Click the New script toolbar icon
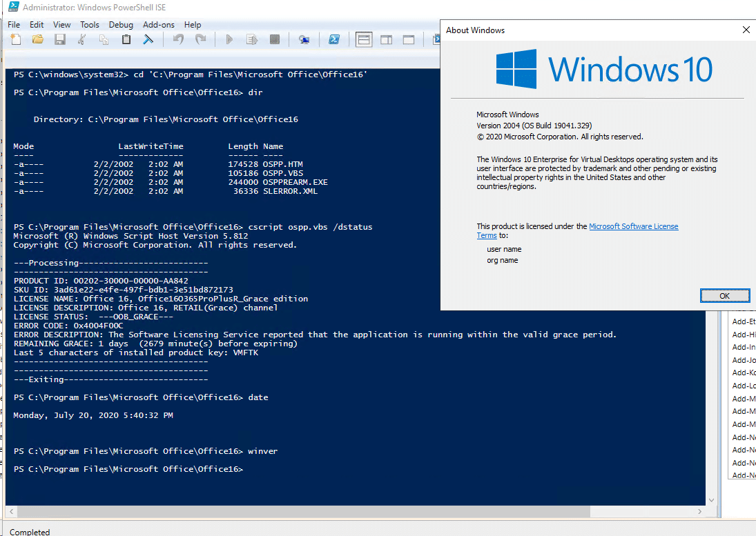 click(15, 39)
